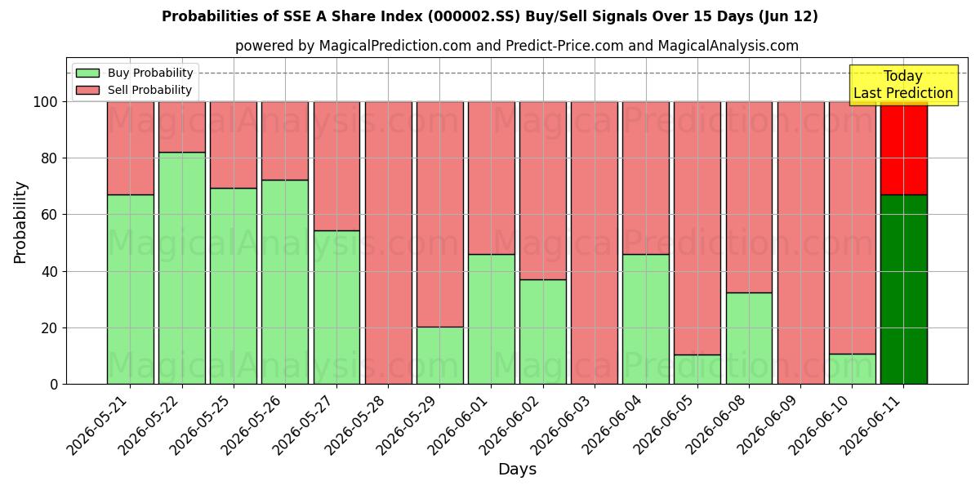Click the green buy bar for 2026-06-02
Screen dimensions: 980x490
click(x=543, y=332)
